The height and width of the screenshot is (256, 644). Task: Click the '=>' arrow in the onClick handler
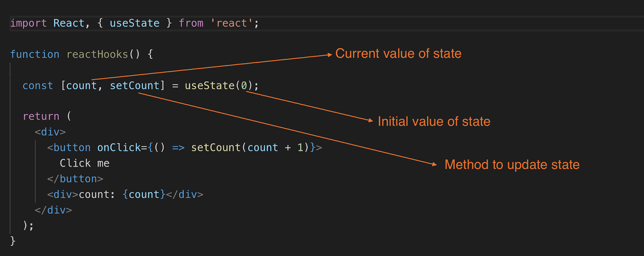[x=178, y=148]
